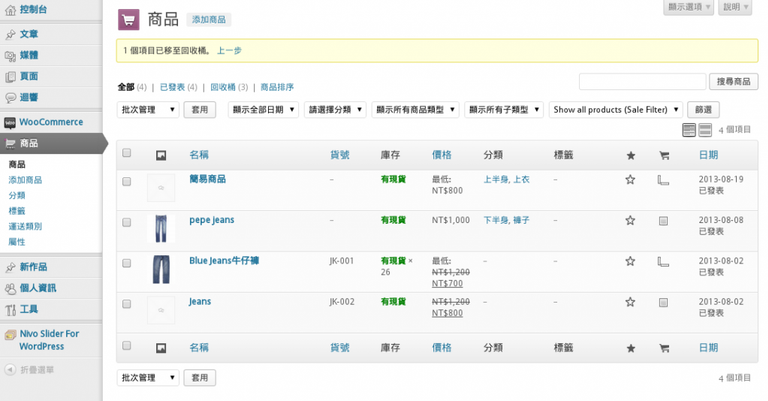Click the featured star for pepe jeans

point(630,220)
